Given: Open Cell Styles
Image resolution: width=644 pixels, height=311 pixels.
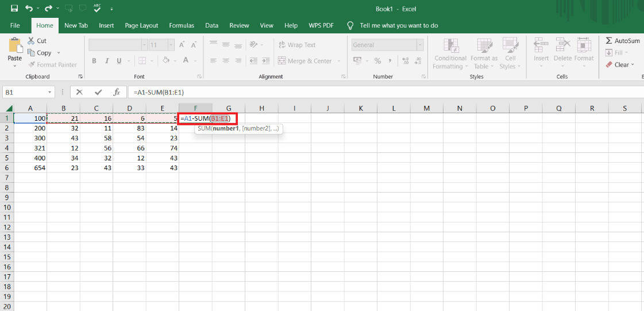Looking at the screenshot, I should (x=510, y=54).
